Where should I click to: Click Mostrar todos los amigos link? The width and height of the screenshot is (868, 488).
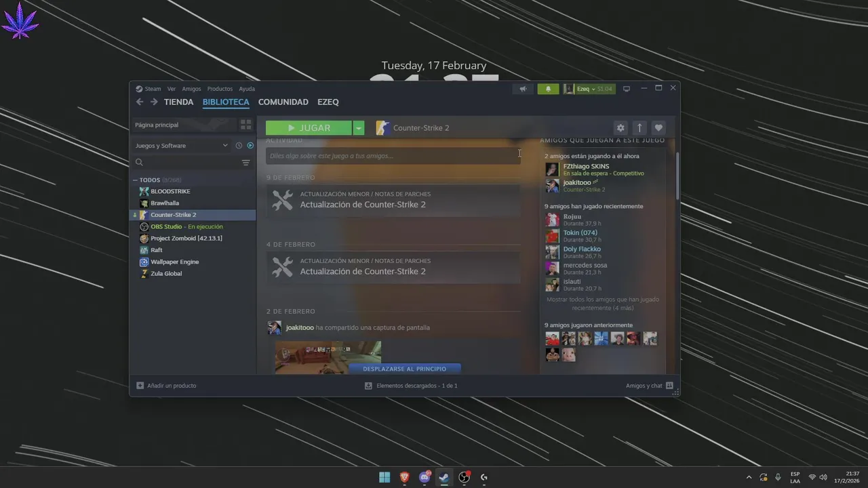click(x=602, y=303)
